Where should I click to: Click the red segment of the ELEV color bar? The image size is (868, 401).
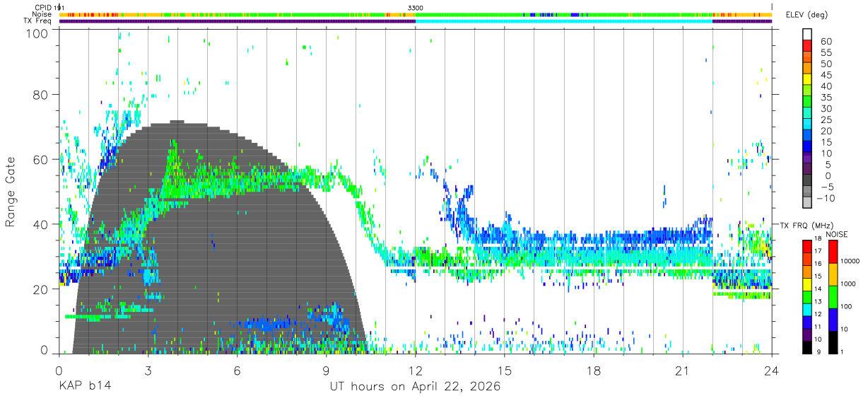(x=807, y=46)
